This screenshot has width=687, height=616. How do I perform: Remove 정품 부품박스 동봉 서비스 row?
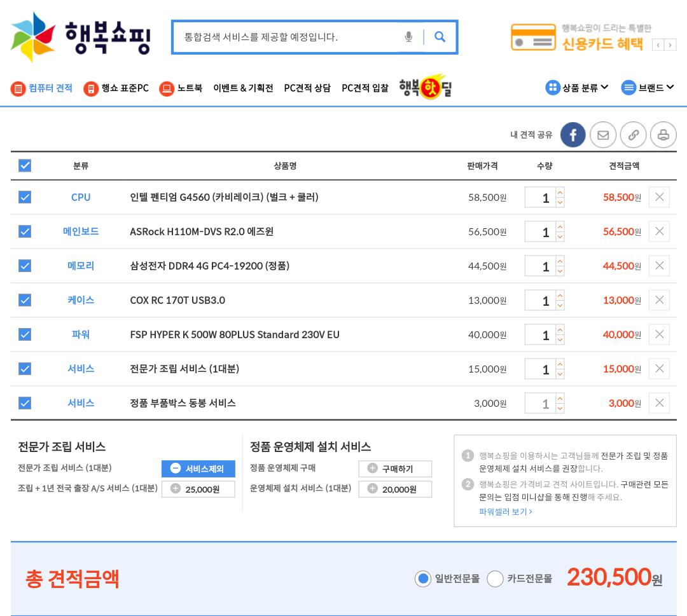tap(660, 403)
